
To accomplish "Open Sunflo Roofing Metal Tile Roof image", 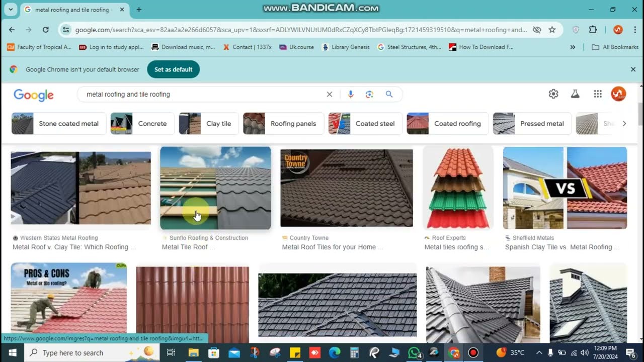I will click(x=215, y=188).
